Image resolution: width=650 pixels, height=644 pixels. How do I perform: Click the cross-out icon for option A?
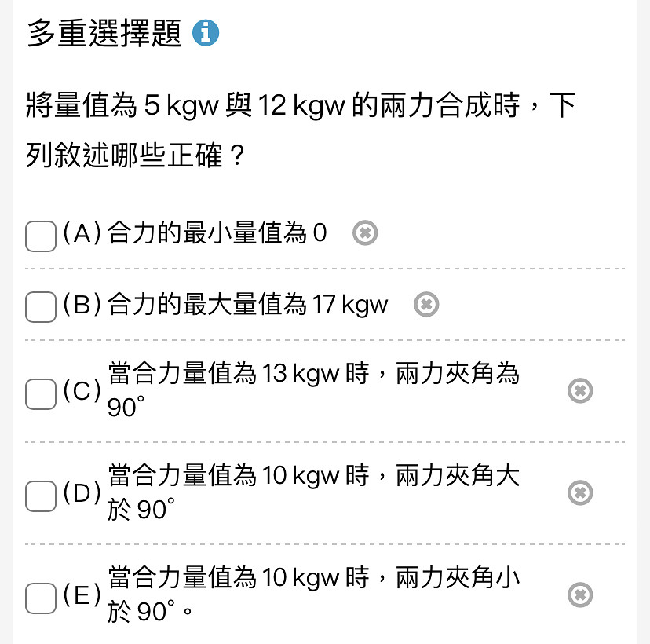point(365,233)
